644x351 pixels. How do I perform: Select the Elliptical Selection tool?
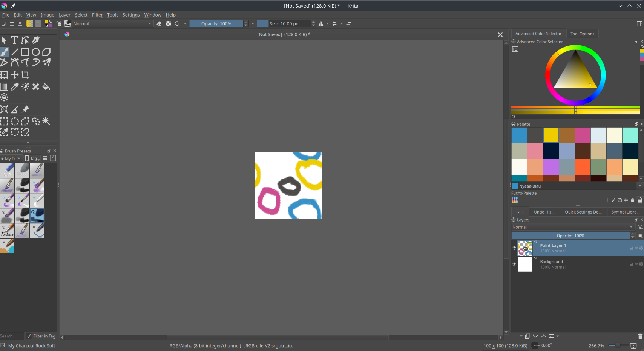(15, 122)
